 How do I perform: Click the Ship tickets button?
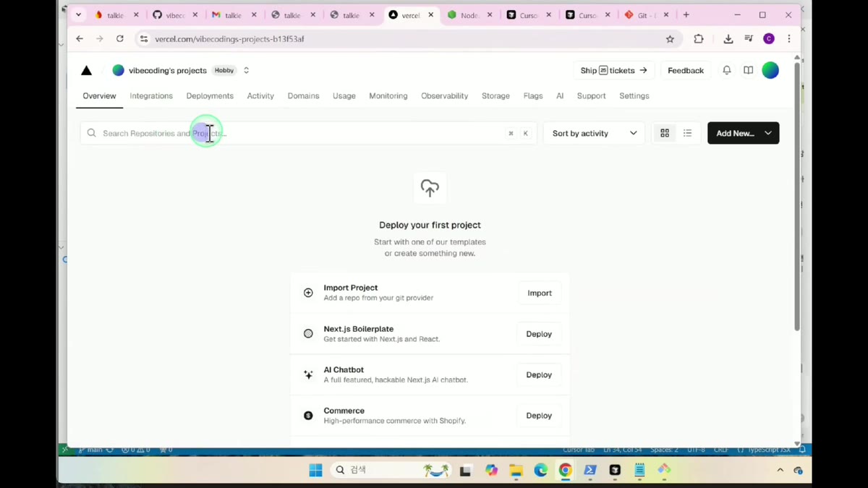pyautogui.click(x=613, y=70)
